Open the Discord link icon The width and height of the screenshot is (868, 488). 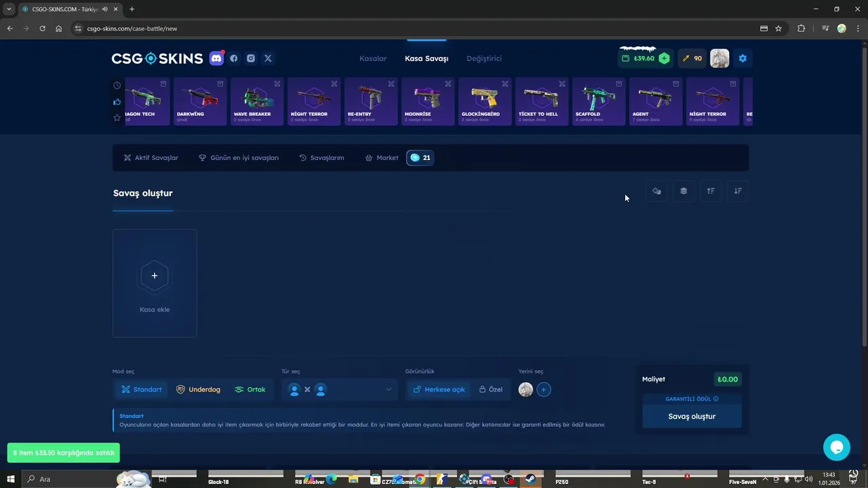coord(216,58)
